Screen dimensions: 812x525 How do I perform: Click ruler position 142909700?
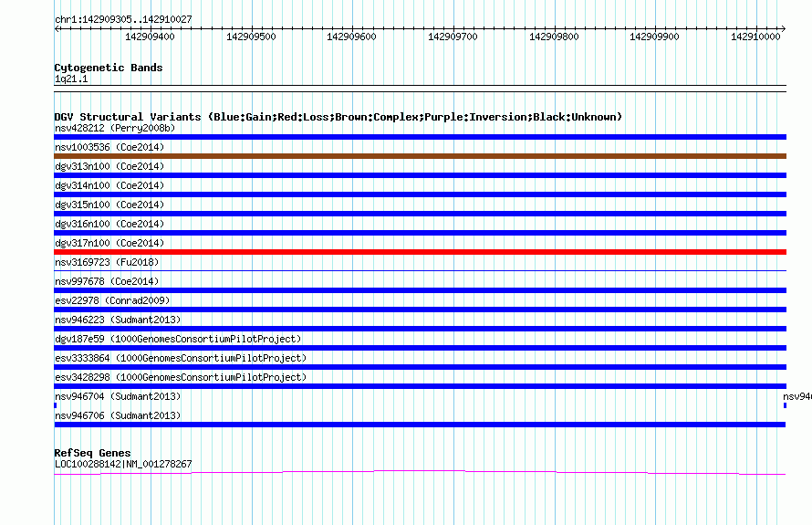pyautogui.click(x=453, y=37)
